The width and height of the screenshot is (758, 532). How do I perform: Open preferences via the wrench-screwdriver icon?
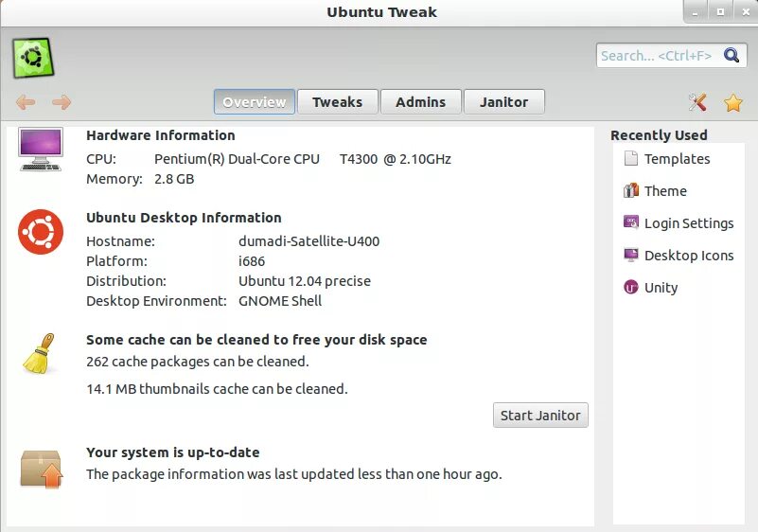[697, 102]
